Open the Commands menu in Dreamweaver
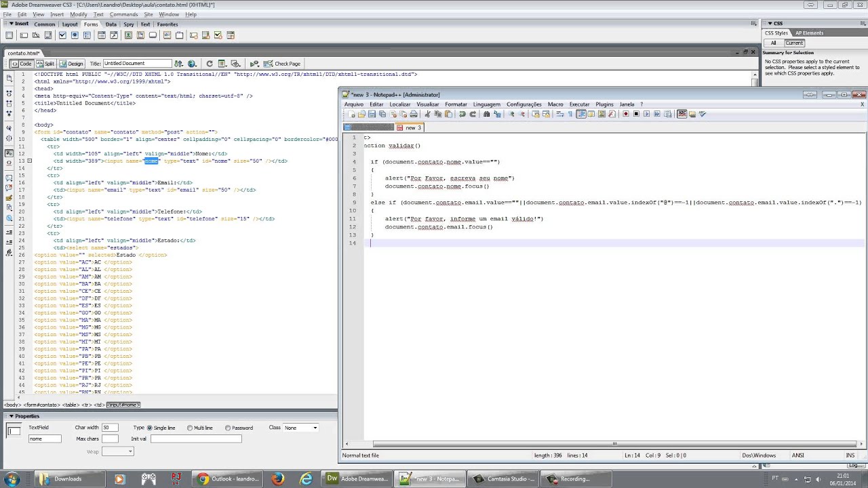 [x=123, y=14]
